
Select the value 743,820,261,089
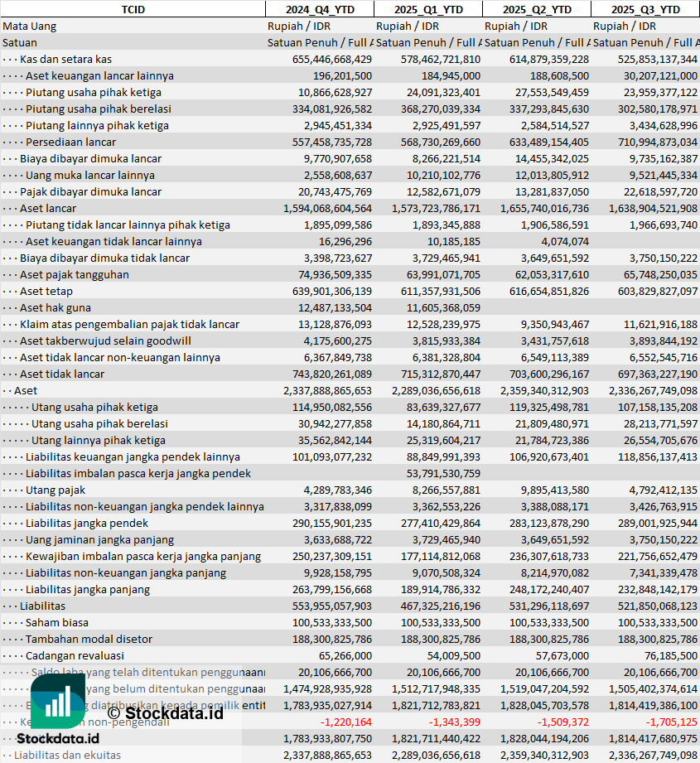(331, 374)
